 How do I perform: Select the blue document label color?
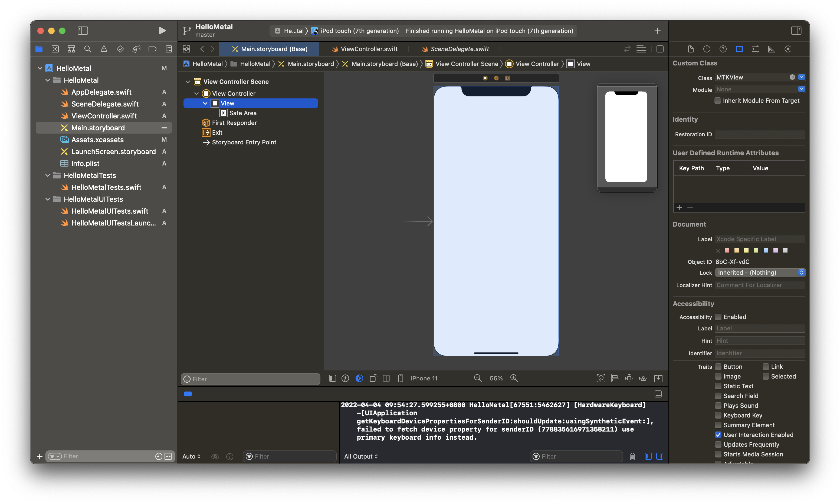tap(766, 251)
